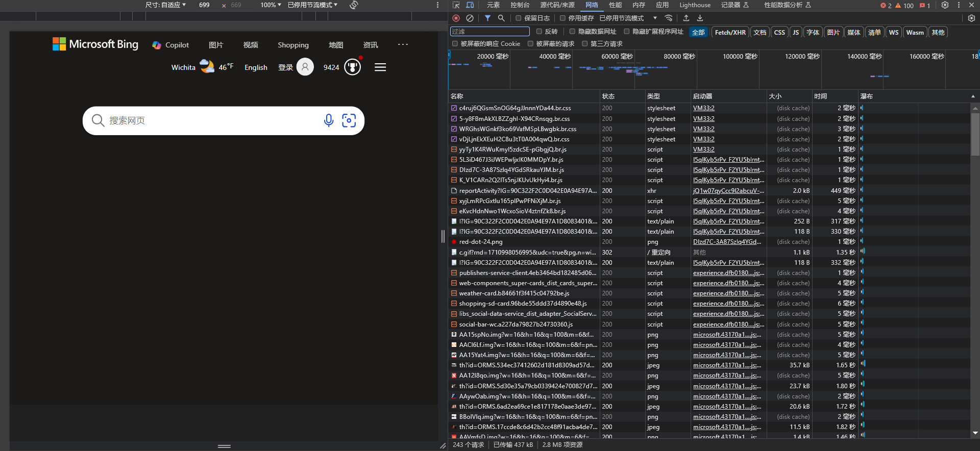Clear the network log
This screenshot has height=451, width=980.
point(470,18)
